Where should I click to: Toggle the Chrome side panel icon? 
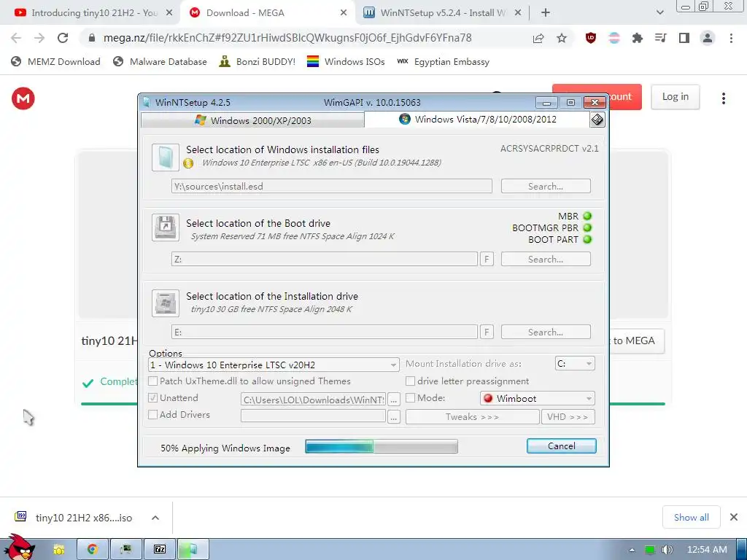(684, 38)
